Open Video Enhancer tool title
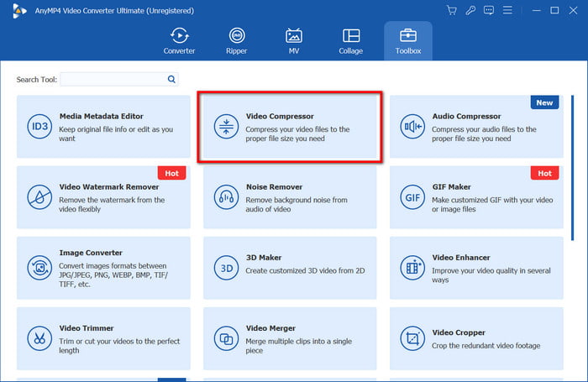This screenshot has height=382, width=588. click(x=461, y=258)
